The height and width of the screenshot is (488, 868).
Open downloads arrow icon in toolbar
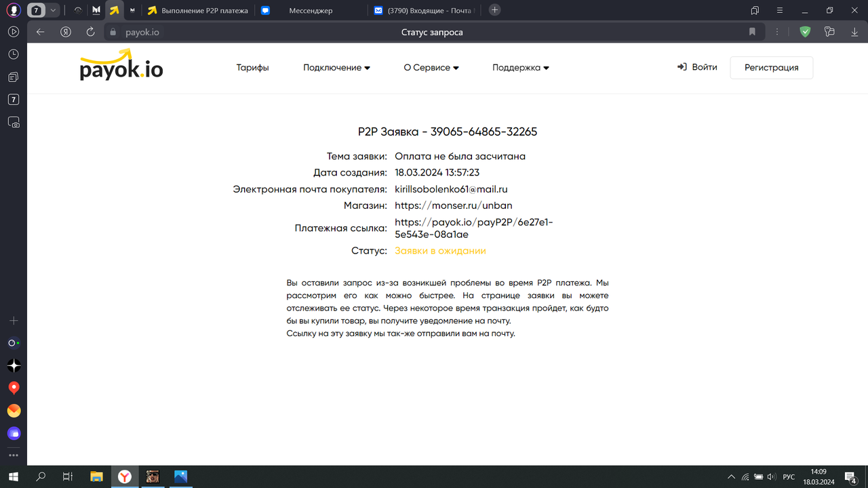(854, 32)
